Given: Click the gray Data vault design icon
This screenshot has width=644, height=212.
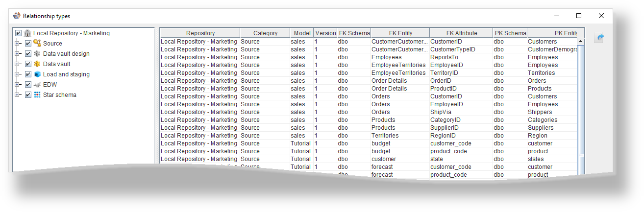Looking at the screenshot, I should coord(37,54).
